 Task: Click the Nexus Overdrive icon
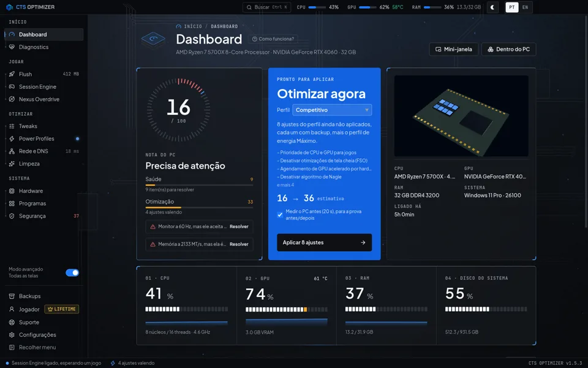(12, 99)
